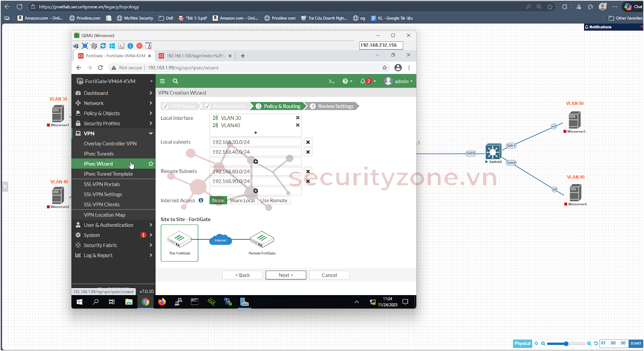
Task: Click the notifications bell icon
Action: coord(363,81)
